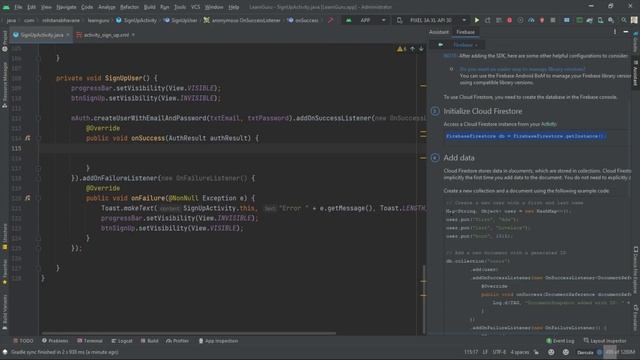Open the Project tool window in the left sidebar
The width and height of the screenshot is (640, 360).
coord(4,41)
